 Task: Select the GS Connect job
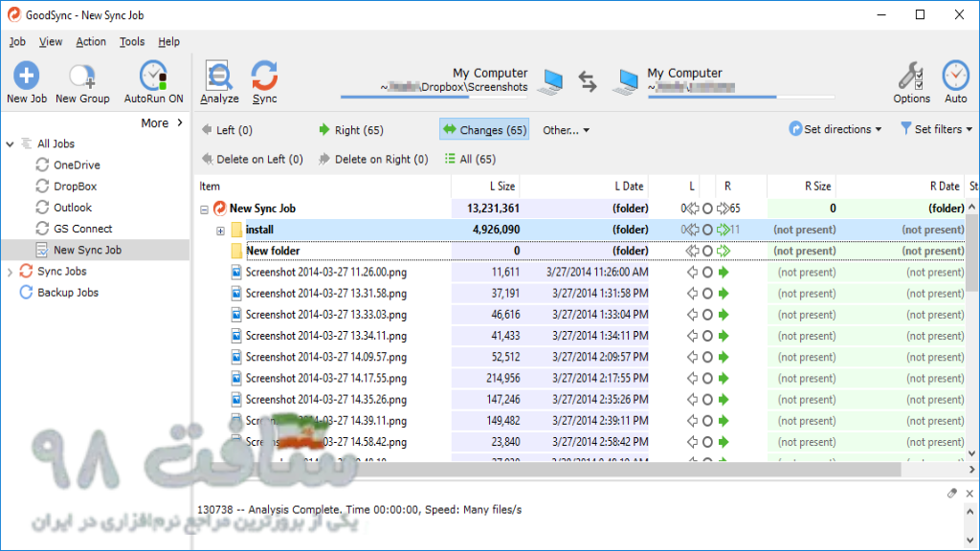click(x=82, y=229)
